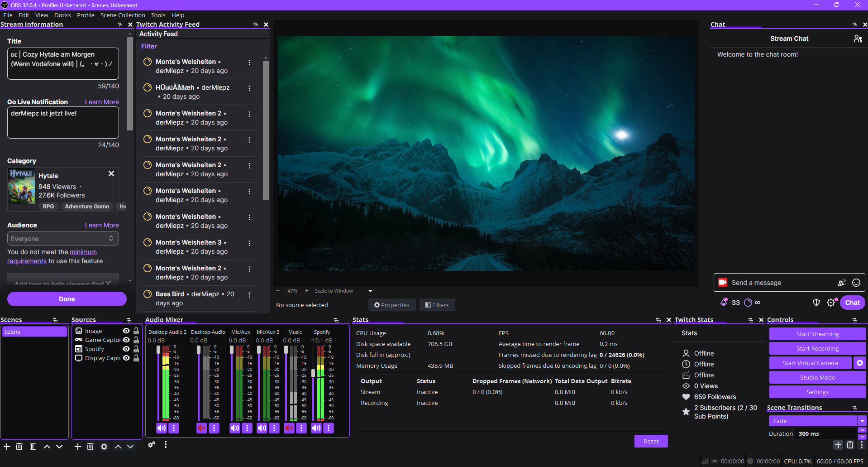The height and width of the screenshot is (467, 868).
Task: Open options for HÜuúÃåäæh activity entry
Action: coord(249,88)
